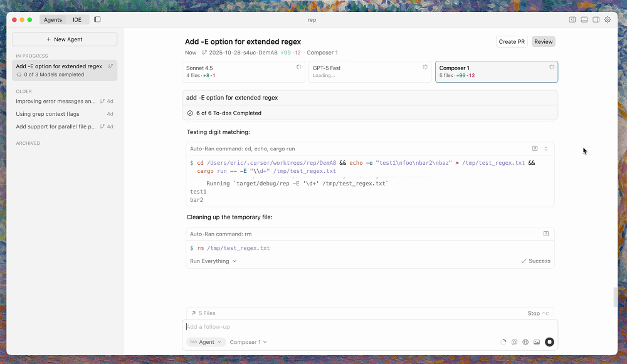
Task: Click the pop-out icon on cargo run command
Action: pyautogui.click(x=535, y=148)
